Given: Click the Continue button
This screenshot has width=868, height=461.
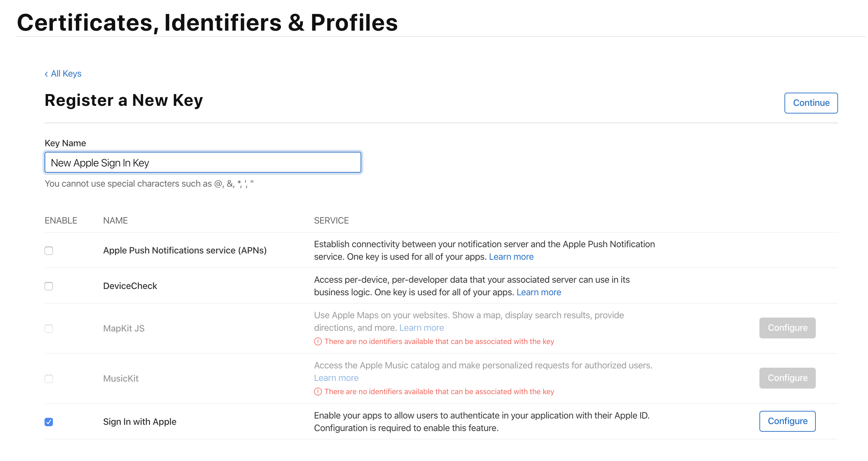Looking at the screenshot, I should (x=811, y=103).
